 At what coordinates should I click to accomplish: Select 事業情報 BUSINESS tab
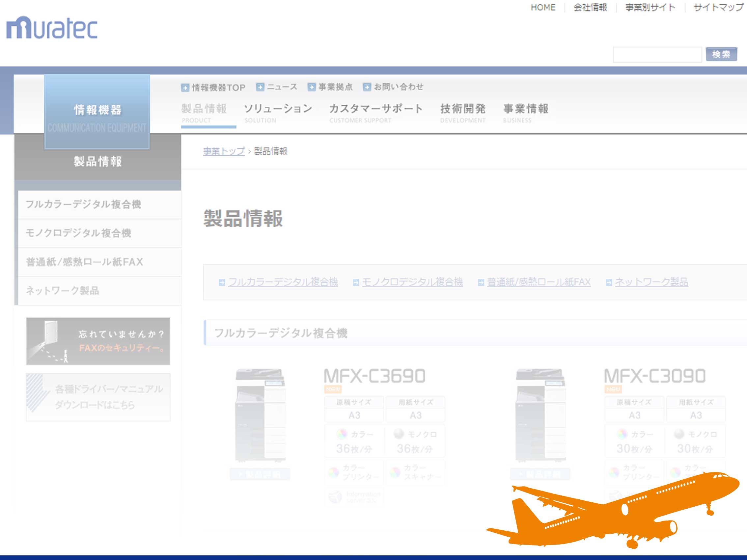tap(525, 114)
